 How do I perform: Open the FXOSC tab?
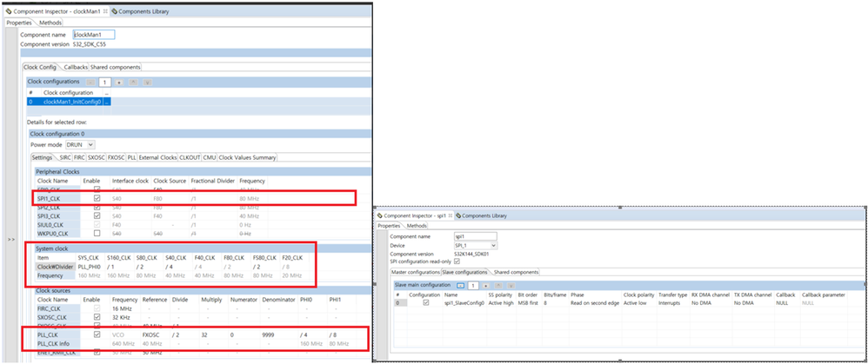point(117,157)
